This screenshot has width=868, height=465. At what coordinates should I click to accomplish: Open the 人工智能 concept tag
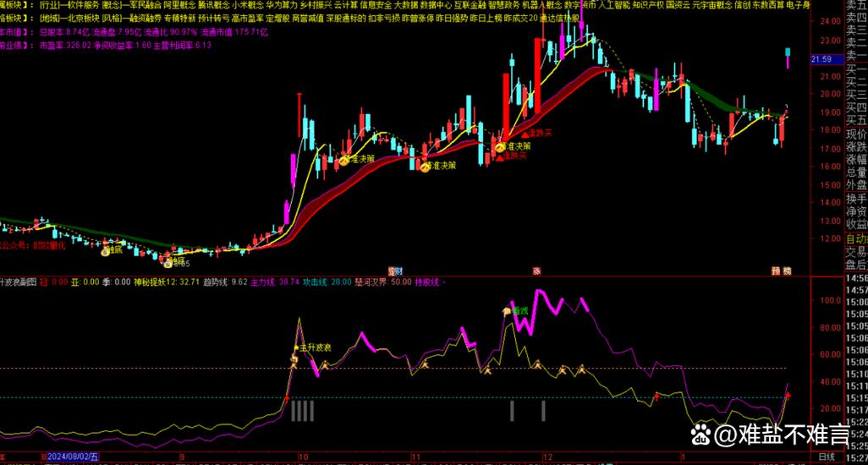click(614, 5)
